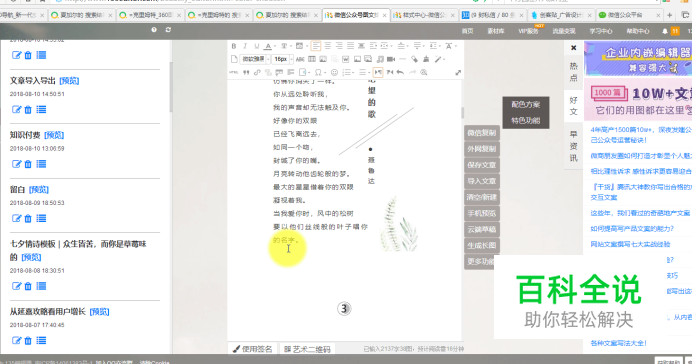
Task: Preview 文章导入导出 article link
Action: tap(69, 81)
